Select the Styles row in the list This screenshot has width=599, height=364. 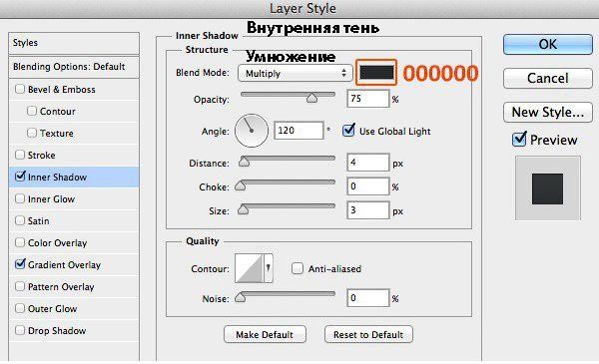pyautogui.click(x=74, y=43)
